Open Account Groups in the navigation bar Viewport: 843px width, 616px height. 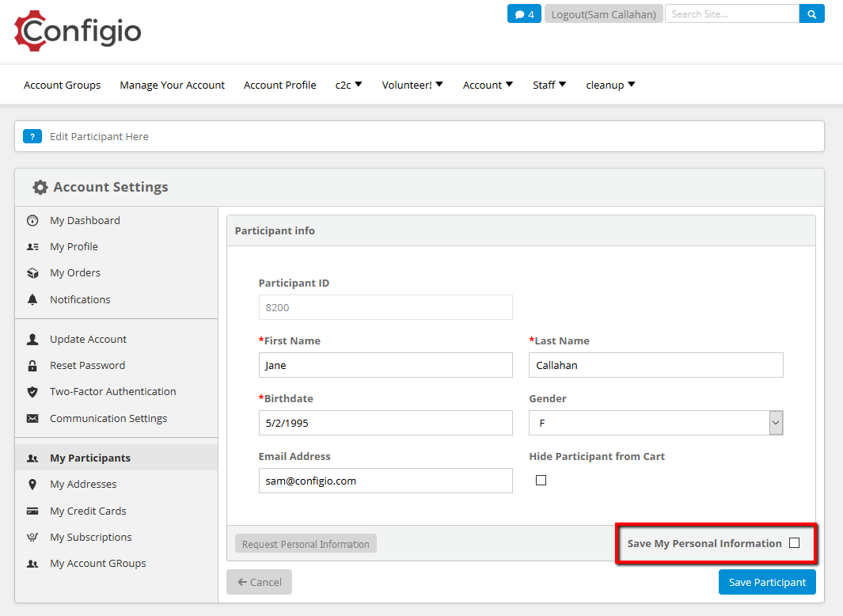tap(62, 85)
